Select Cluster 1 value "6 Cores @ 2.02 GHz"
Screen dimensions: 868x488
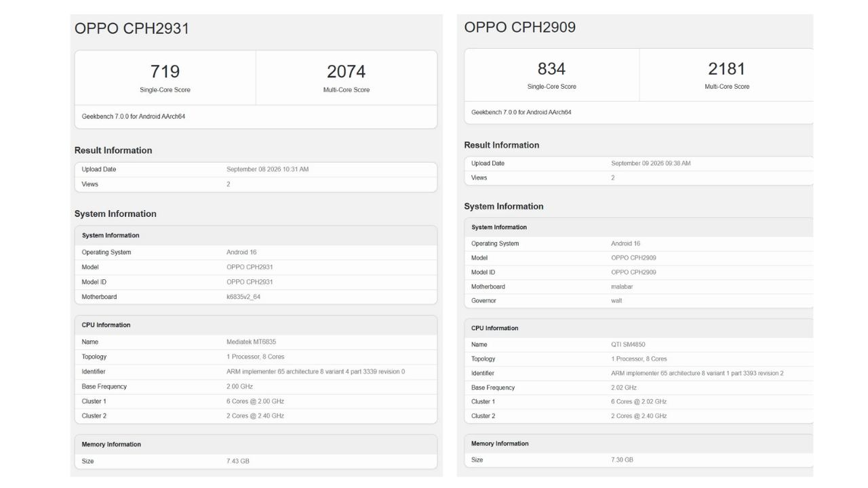(x=639, y=401)
